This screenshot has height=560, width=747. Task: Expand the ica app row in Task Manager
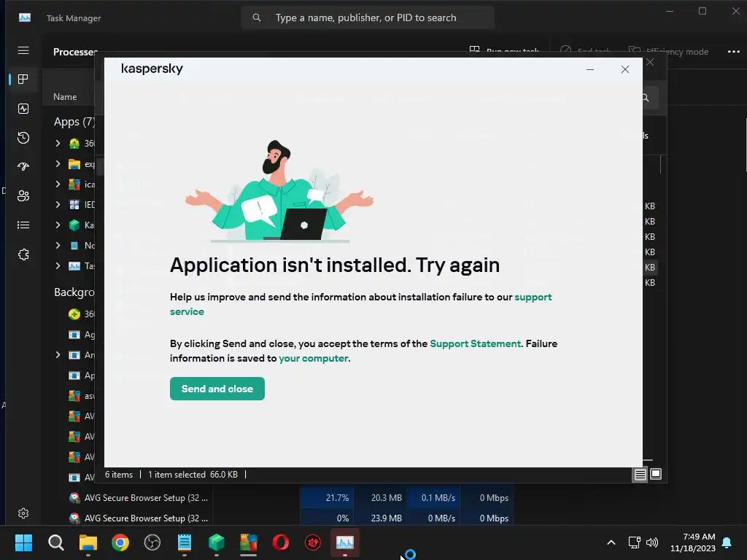tap(58, 184)
